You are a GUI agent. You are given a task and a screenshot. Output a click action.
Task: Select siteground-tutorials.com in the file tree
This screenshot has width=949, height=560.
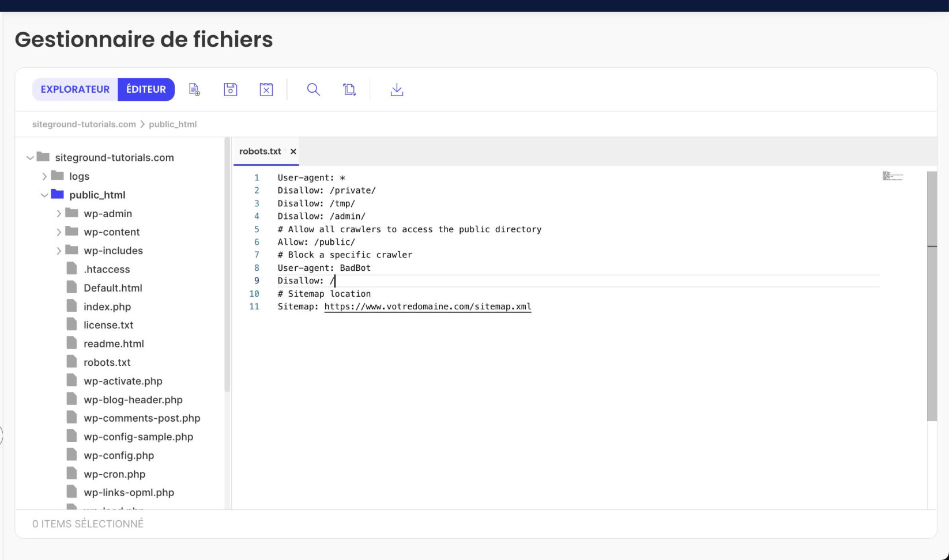[114, 158]
